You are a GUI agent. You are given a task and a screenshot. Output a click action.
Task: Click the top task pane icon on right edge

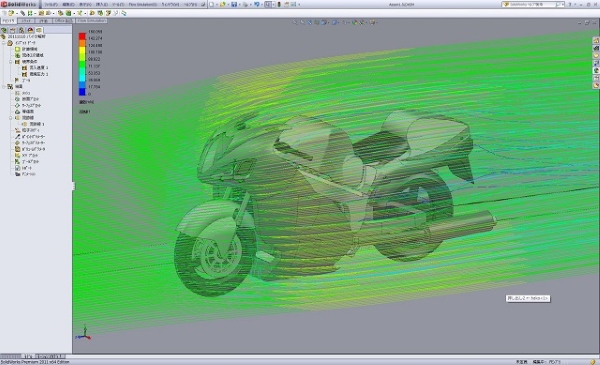tap(596, 40)
